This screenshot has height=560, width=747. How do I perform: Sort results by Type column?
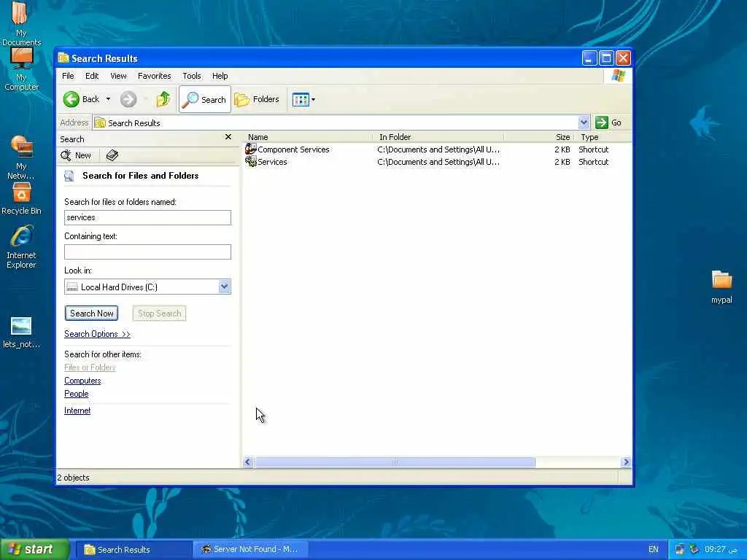tap(603, 137)
